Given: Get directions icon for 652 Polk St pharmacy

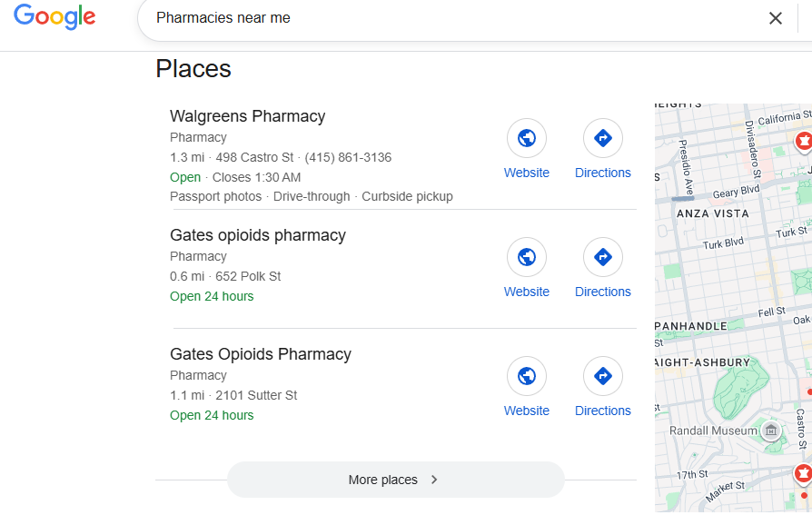Looking at the screenshot, I should tap(603, 257).
